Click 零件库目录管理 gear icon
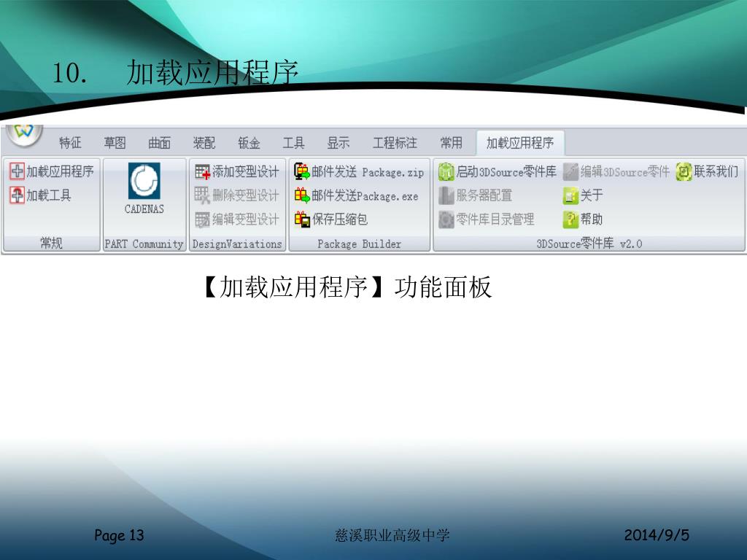Screen dimensions: 747x560 446,219
